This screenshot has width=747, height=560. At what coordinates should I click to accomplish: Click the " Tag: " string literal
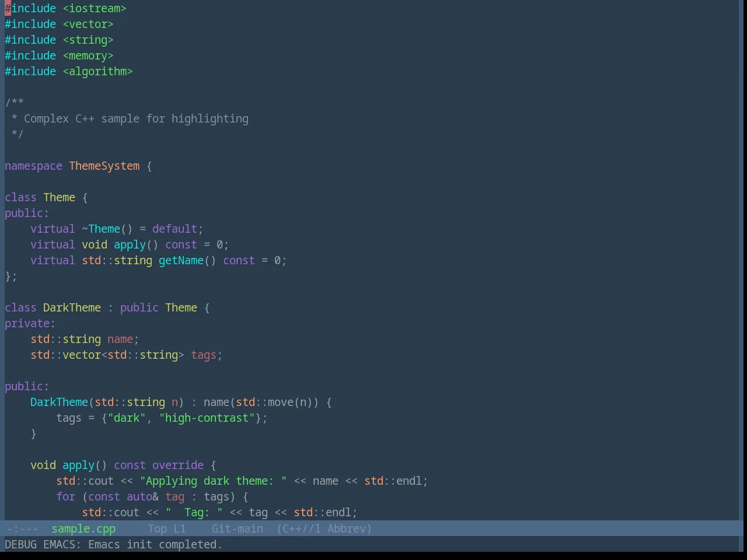194,513
